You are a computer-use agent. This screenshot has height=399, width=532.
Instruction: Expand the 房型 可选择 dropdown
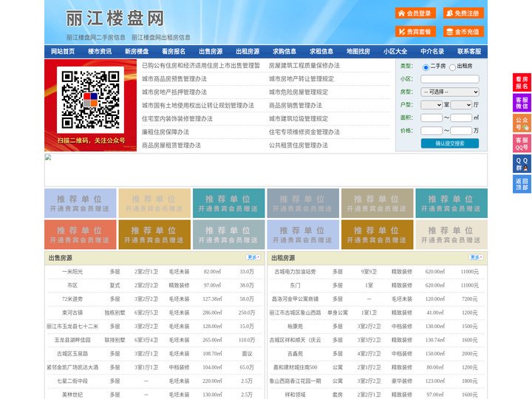point(450,92)
